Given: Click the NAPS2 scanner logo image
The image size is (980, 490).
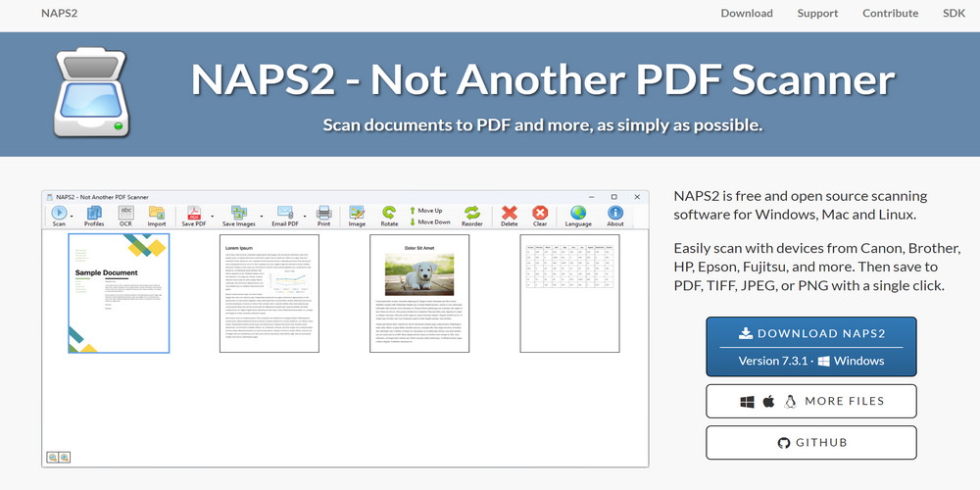Looking at the screenshot, I should [x=91, y=92].
